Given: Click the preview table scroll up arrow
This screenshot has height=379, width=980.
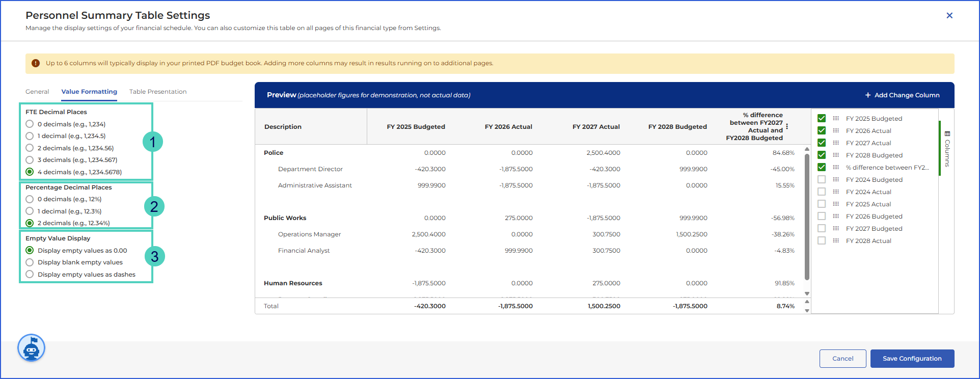Looking at the screenshot, I should (x=807, y=149).
